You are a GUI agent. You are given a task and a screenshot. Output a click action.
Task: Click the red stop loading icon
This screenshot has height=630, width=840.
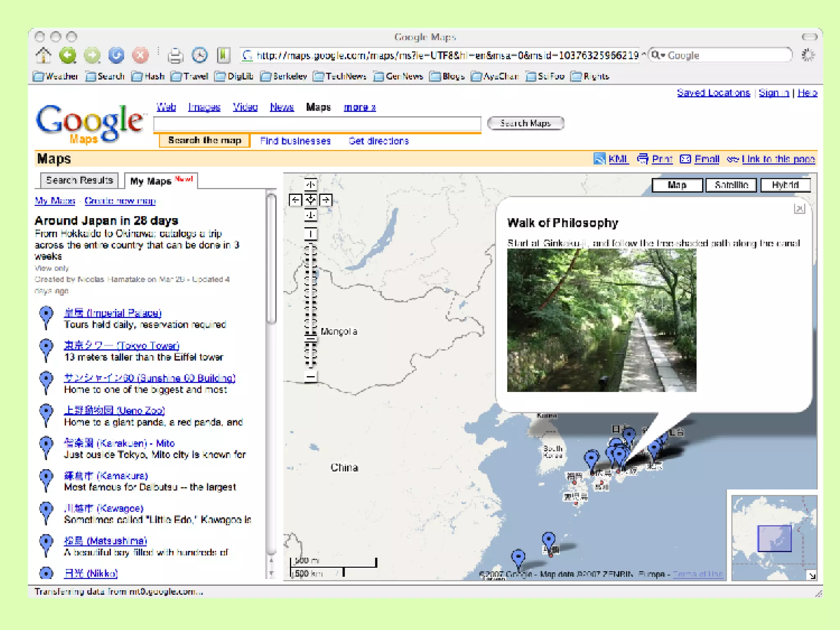[x=140, y=55]
